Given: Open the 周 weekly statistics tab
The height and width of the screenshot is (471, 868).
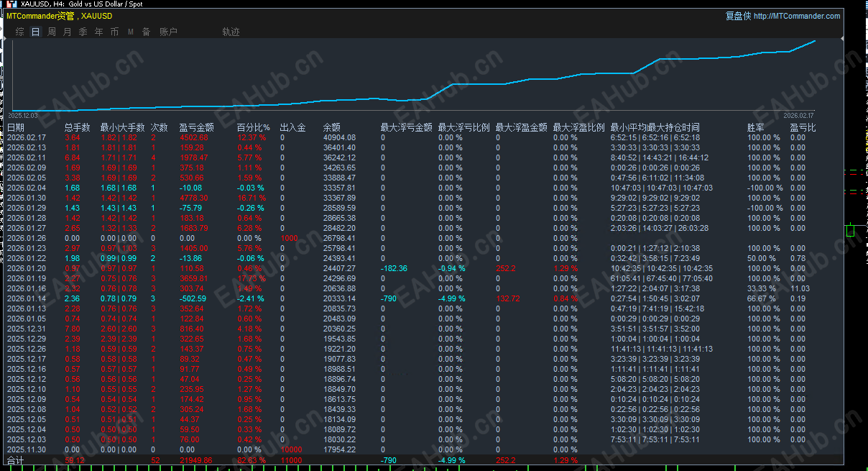Looking at the screenshot, I should tap(52, 32).
